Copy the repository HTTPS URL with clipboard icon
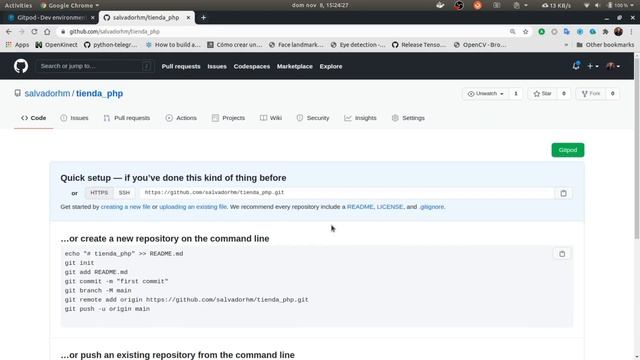The width and height of the screenshot is (640, 360). (563, 193)
